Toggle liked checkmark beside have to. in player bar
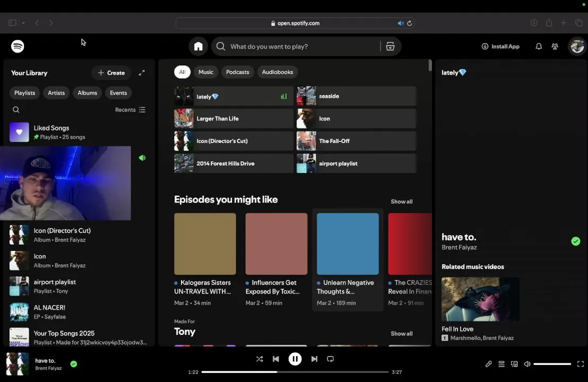Viewport: 588px width, 382px height. (x=74, y=364)
